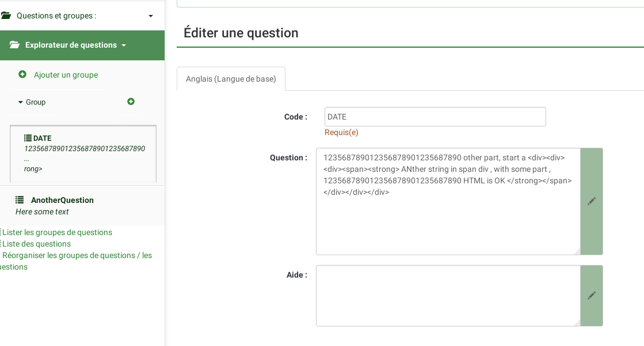Toggle the Explorateur de questions dropdown
The image size is (644, 346).
(x=124, y=45)
